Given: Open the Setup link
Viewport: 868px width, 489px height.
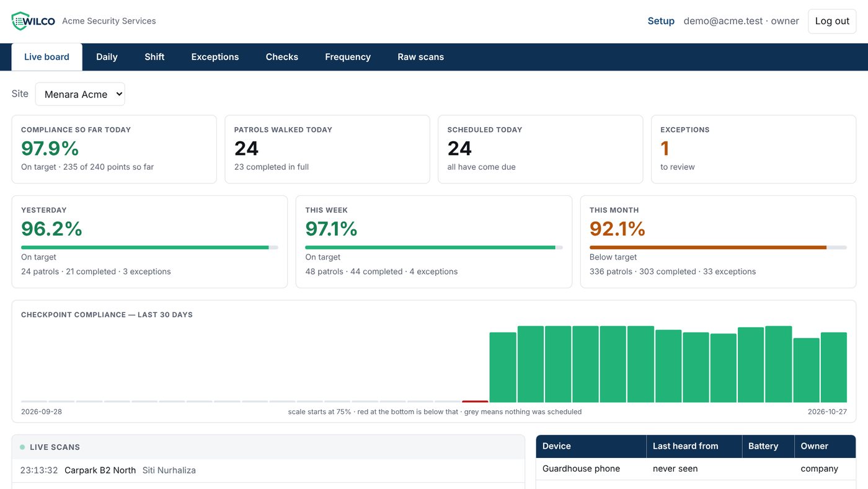Looking at the screenshot, I should 661,21.
